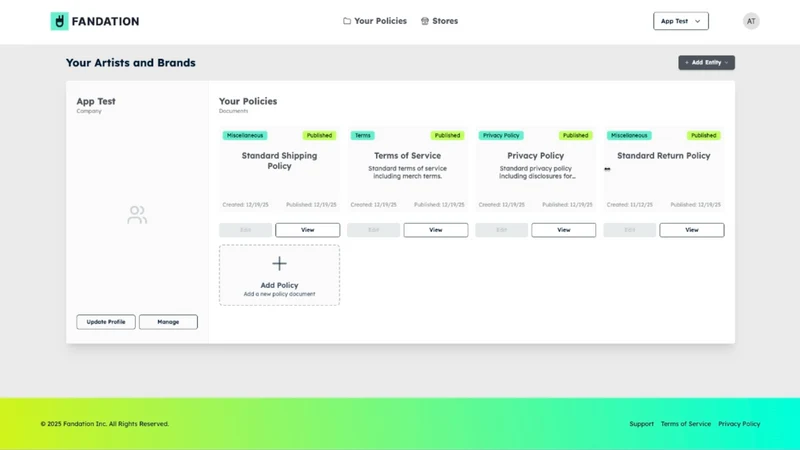Click the storefront icon beside Stores

pyautogui.click(x=424, y=21)
